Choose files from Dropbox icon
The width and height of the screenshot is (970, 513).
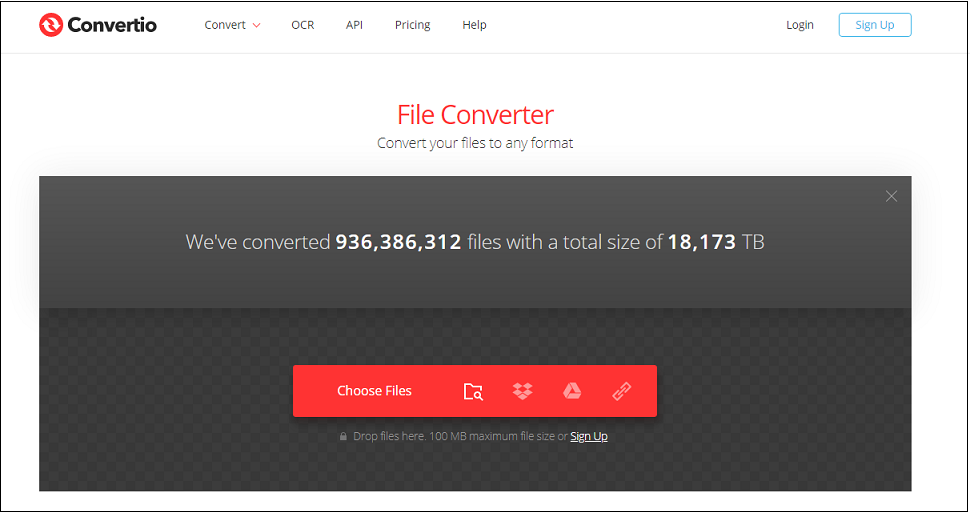pos(523,391)
